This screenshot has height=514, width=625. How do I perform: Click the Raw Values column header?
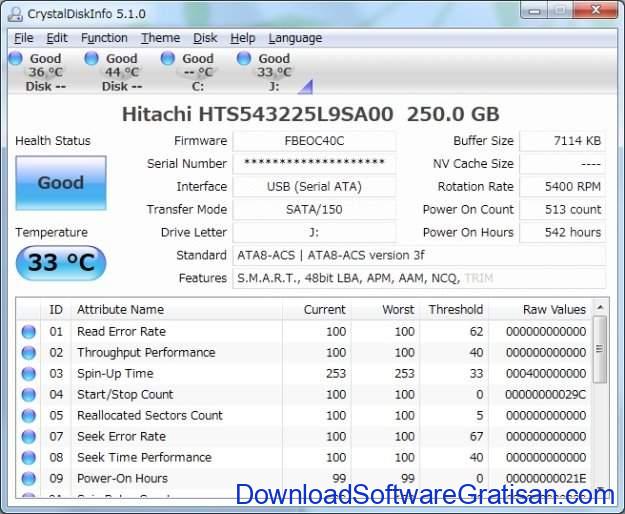(540, 310)
